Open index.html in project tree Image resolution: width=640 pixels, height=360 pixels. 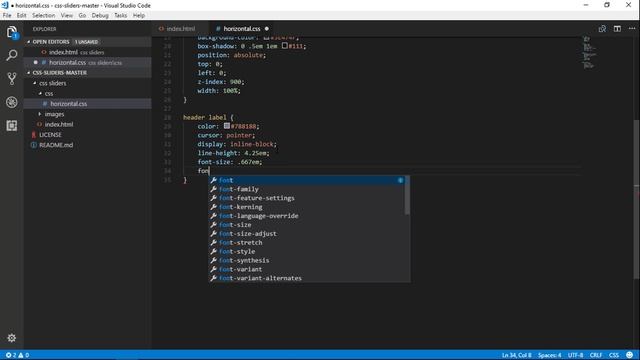87,124
